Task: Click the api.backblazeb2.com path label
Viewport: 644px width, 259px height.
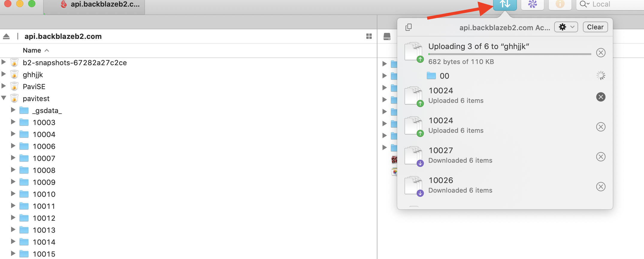Action: tap(63, 36)
